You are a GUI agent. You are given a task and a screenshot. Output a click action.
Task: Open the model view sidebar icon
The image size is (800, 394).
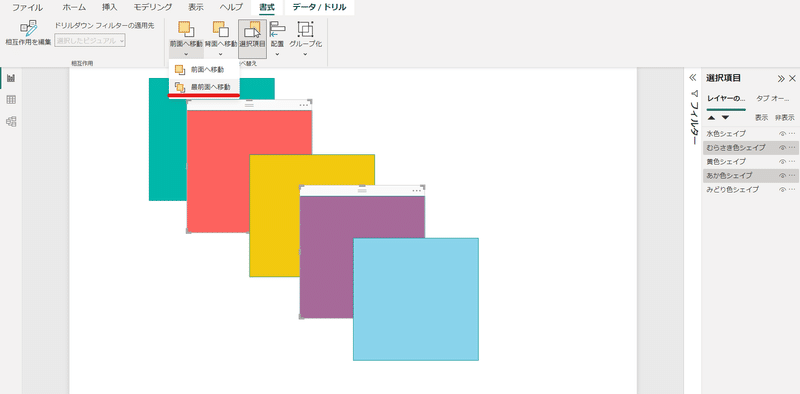(x=11, y=121)
